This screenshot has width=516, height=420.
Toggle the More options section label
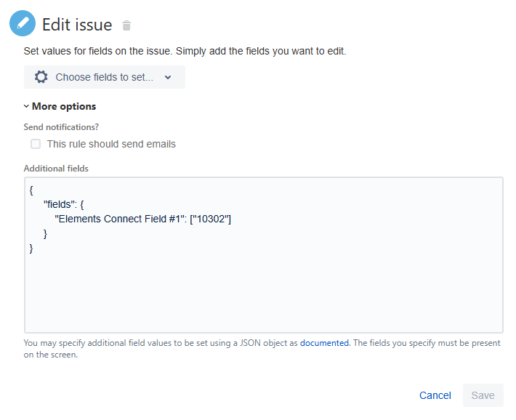pos(64,106)
